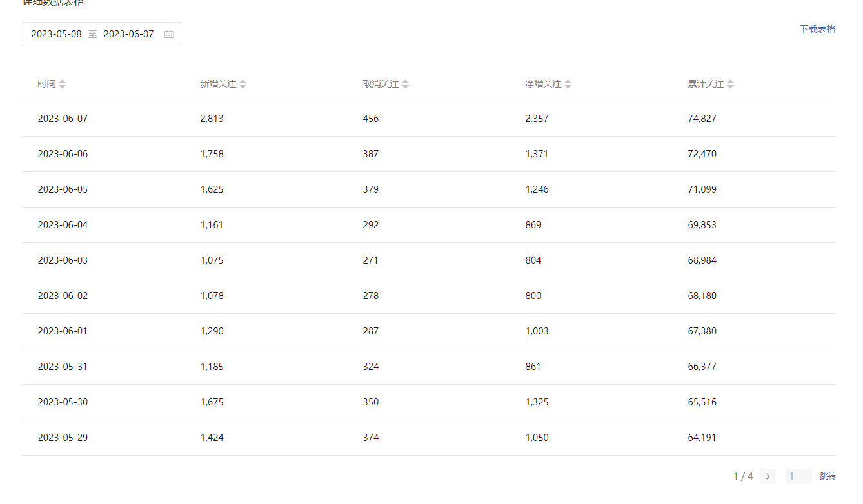The image size is (863, 504).
Task: Click cumulative value 64,191
Action: point(702,438)
